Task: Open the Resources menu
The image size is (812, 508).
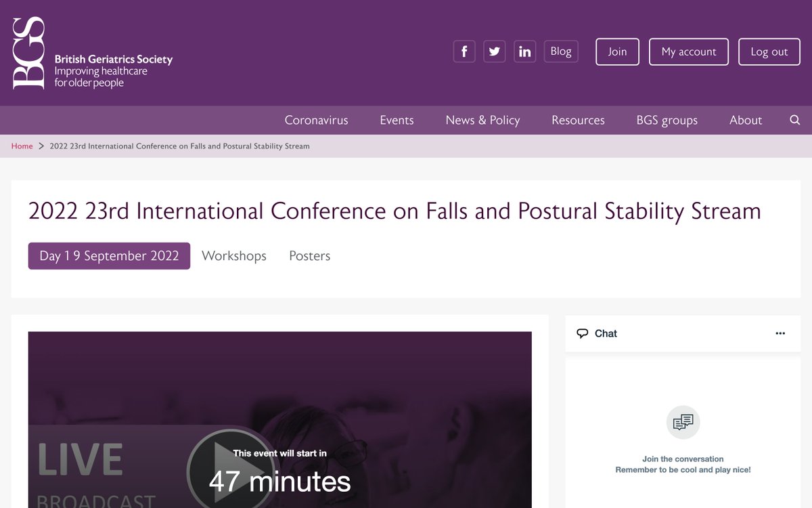Action: 578,120
